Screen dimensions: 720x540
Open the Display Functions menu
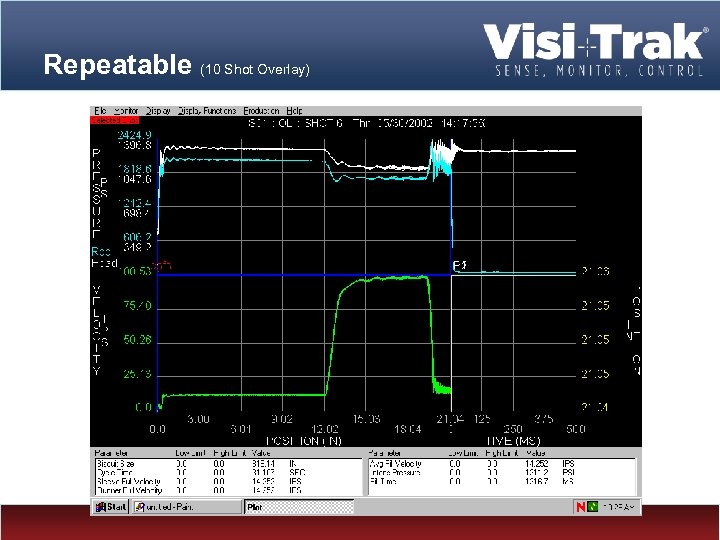coord(207,111)
